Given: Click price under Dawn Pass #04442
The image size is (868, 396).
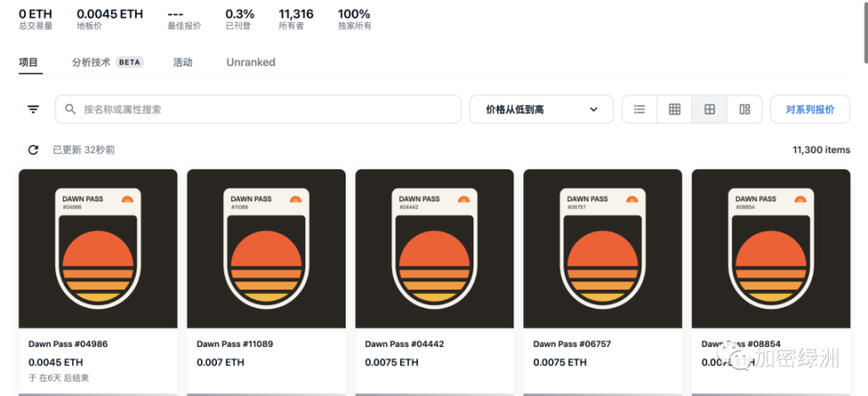Looking at the screenshot, I should [x=392, y=363].
